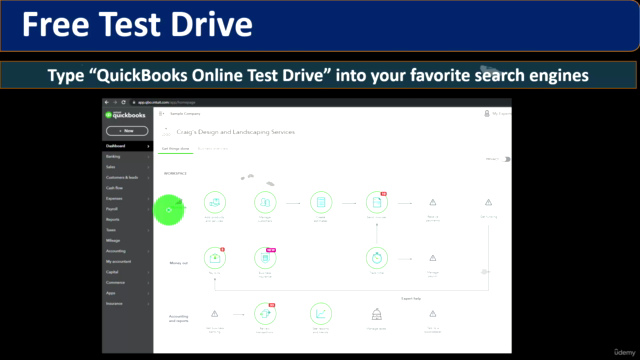Click the WORKSPACE heading text
Image resolution: width=640 pixels, height=360 pixels.
(x=176, y=173)
